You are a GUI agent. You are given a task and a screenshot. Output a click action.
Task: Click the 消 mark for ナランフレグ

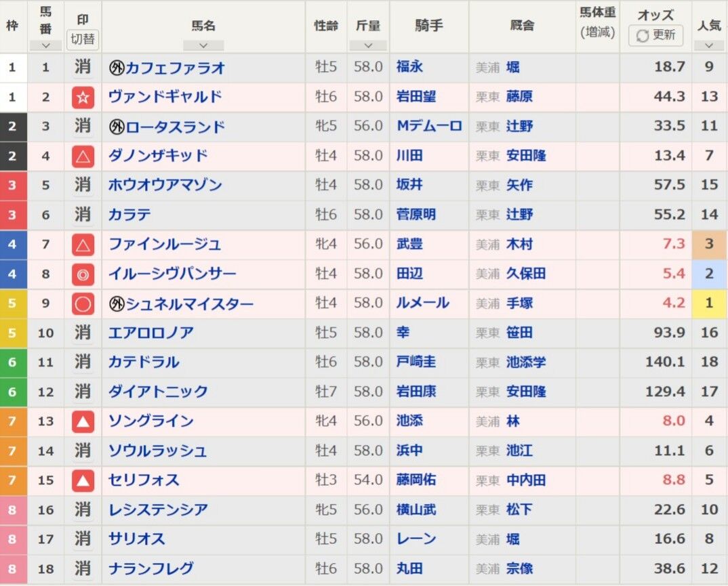82,569
